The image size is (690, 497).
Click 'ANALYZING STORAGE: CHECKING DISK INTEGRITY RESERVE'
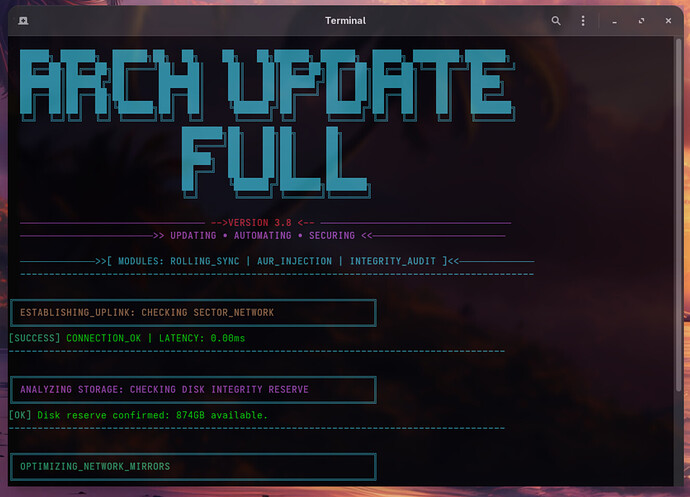164,390
